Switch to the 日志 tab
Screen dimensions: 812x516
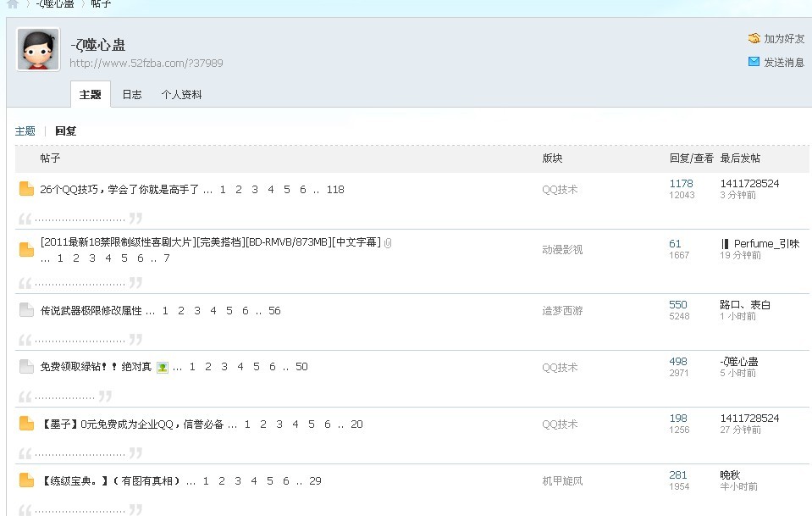131,94
